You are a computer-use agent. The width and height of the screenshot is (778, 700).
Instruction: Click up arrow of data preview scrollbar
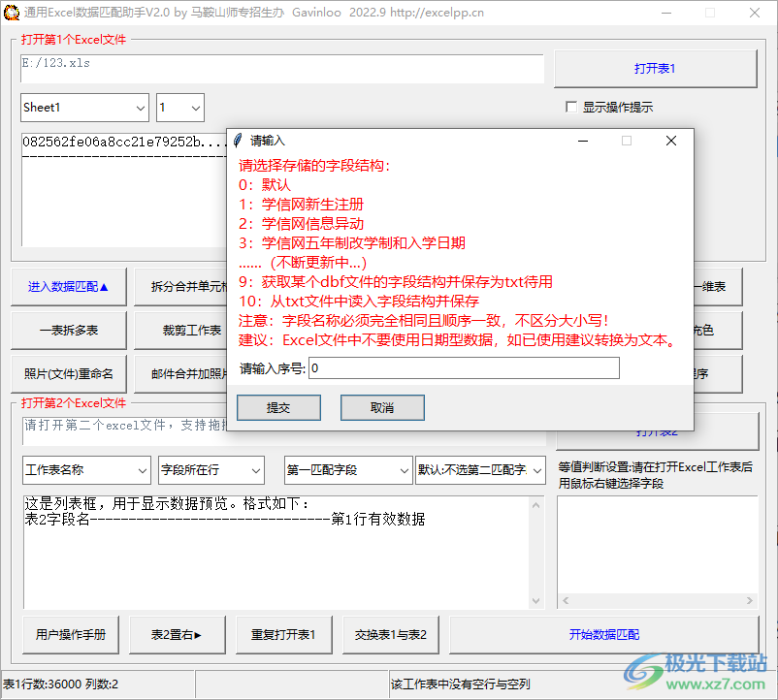pyautogui.click(x=535, y=505)
